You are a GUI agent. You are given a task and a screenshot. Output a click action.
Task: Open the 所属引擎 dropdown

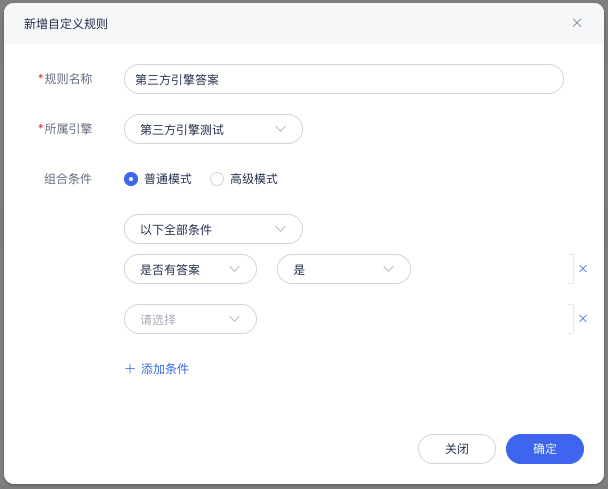(x=213, y=129)
